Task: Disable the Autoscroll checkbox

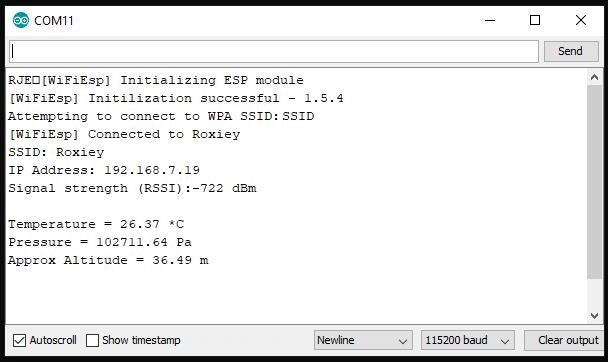Action: point(19,340)
